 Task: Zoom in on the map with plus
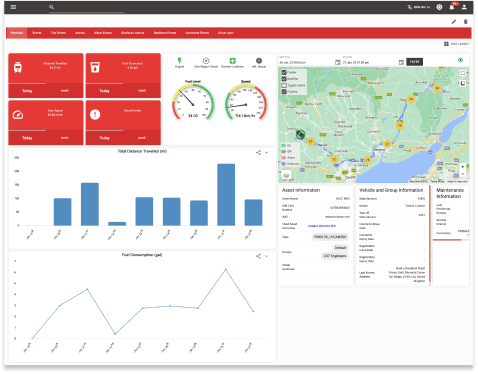[462, 167]
